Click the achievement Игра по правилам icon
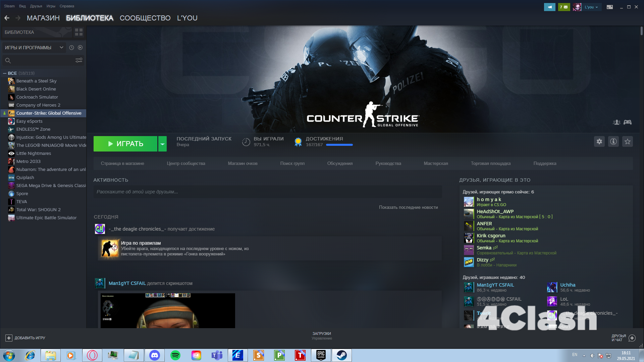 pos(110,248)
